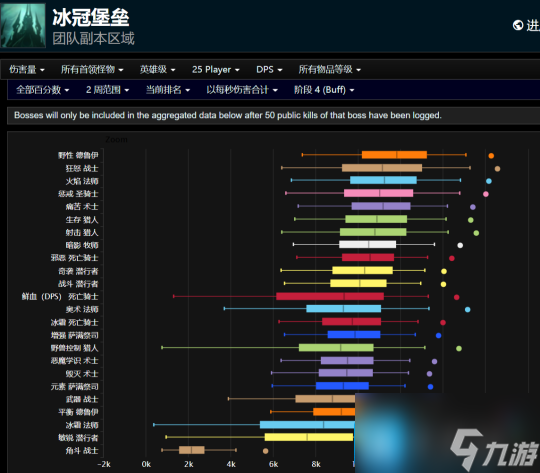The height and width of the screenshot is (473, 540).
Task: Click the white outlier dot for 暗影 牧师
Action: coord(460,245)
